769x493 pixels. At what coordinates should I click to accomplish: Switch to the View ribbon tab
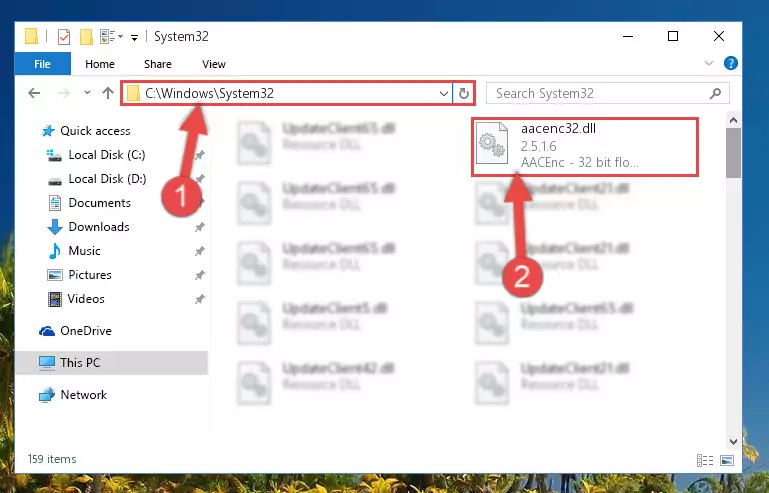214,64
